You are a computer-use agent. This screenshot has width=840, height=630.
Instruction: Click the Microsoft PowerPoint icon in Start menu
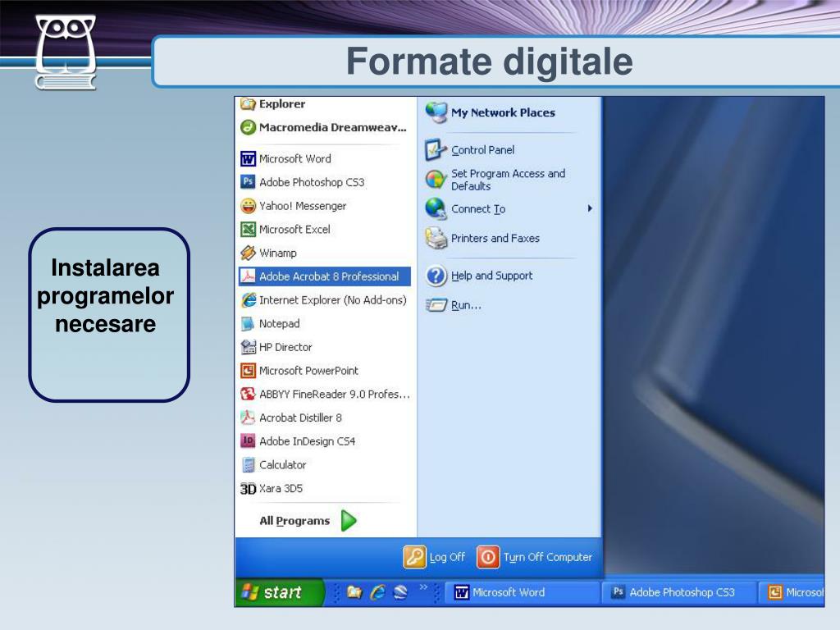248,371
